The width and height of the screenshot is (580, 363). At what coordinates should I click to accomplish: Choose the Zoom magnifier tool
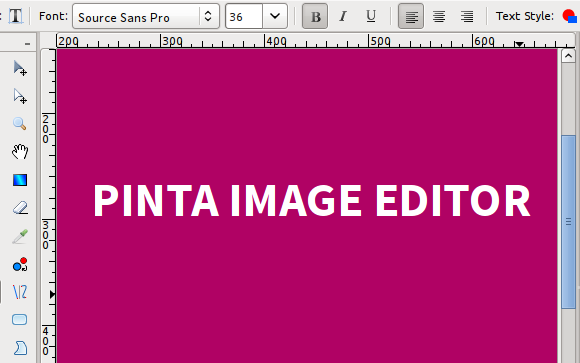(20, 124)
